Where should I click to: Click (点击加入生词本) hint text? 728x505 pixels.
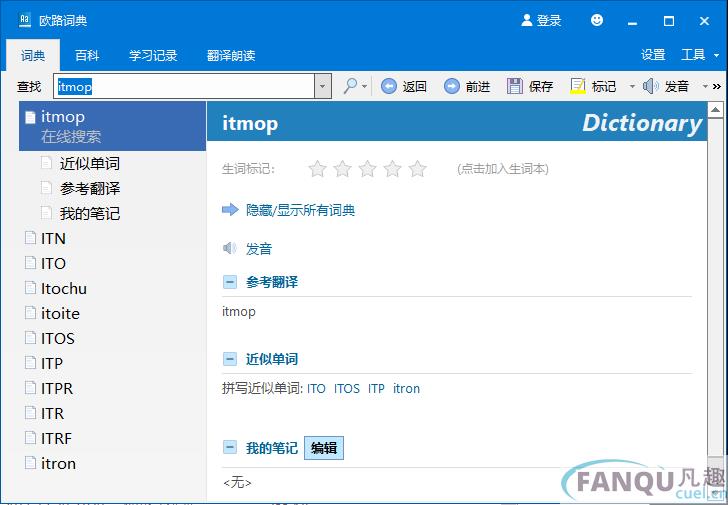(x=503, y=169)
